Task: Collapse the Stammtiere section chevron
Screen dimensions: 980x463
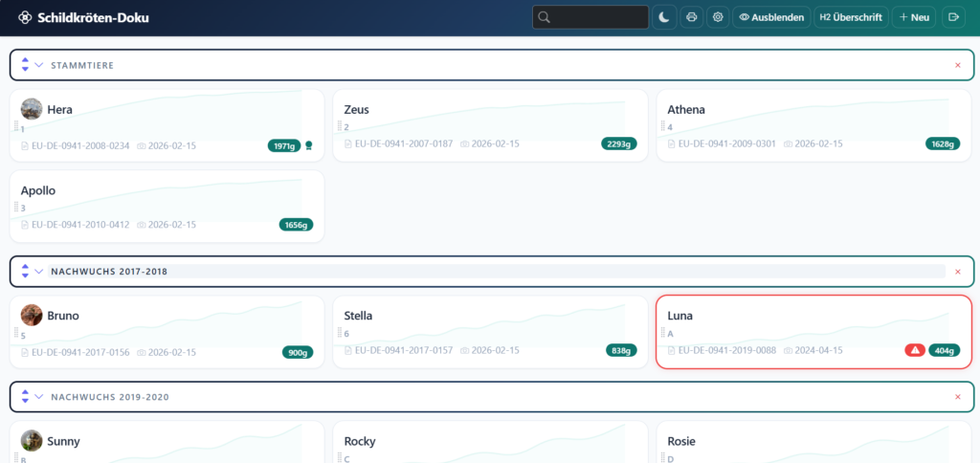Action: 39,65
